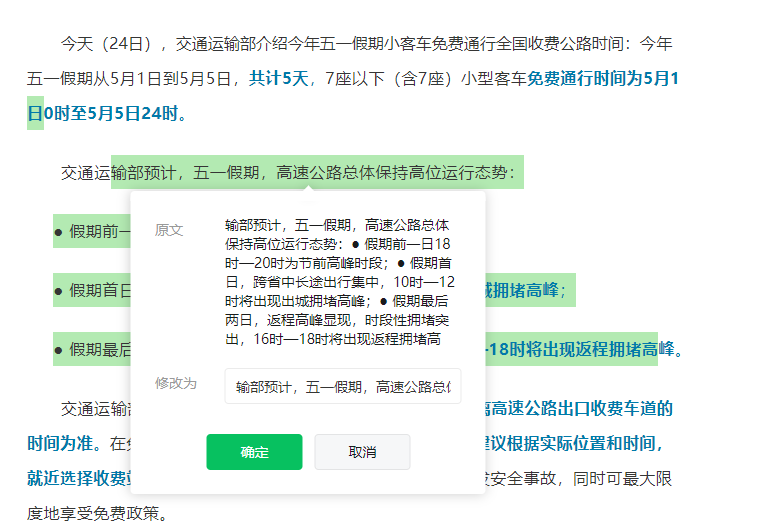Click the blue text 免费通行时间为5月1
Image resolution: width=783 pixels, height=530 pixels.
[603, 78]
